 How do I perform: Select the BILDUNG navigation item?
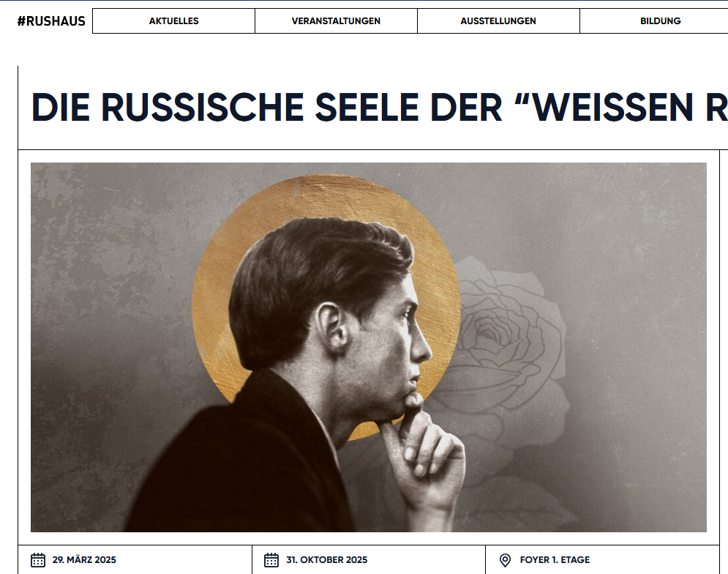click(660, 21)
